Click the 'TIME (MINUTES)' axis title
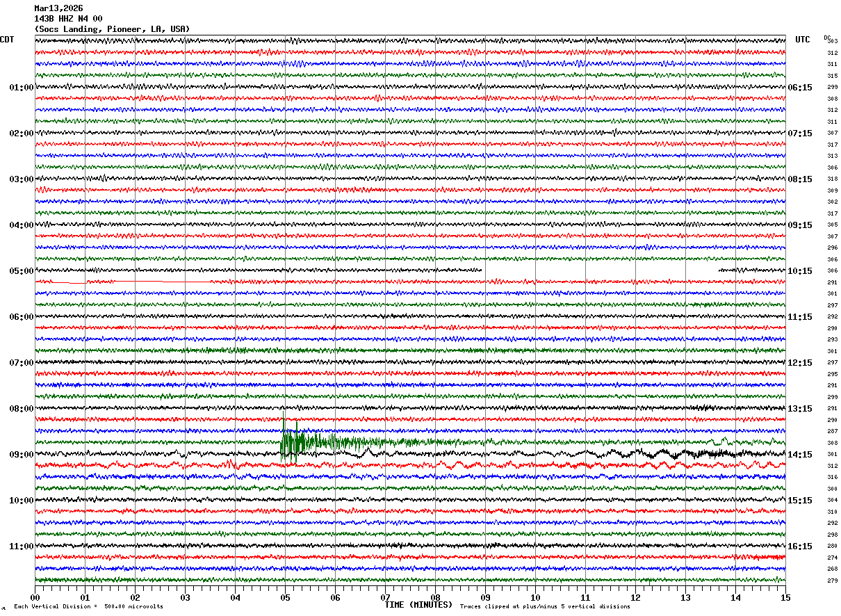 [418, 605]
